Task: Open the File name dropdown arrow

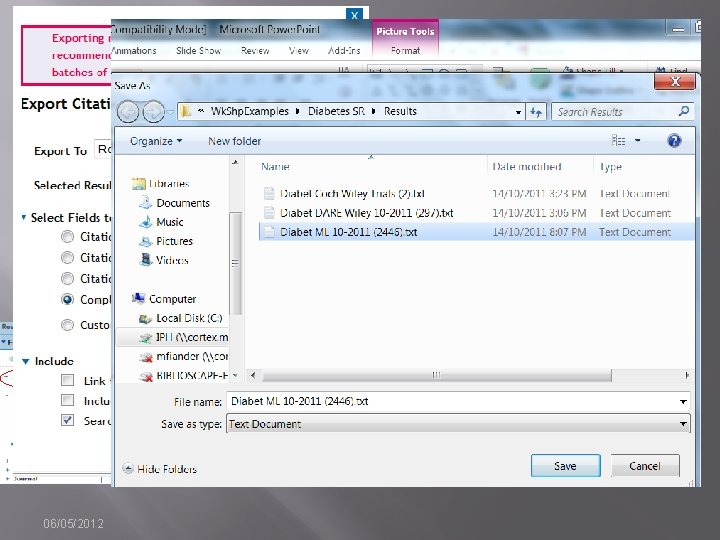Action: (683, 402)
